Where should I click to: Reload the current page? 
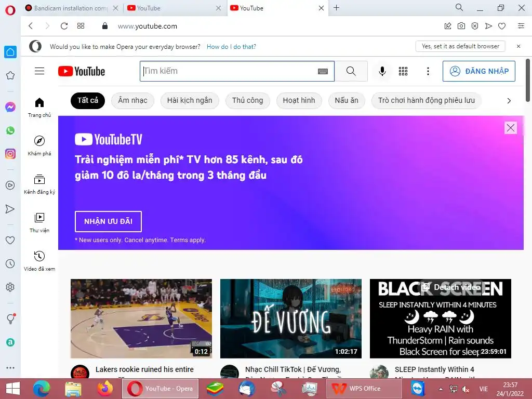[x=64, y=26]
